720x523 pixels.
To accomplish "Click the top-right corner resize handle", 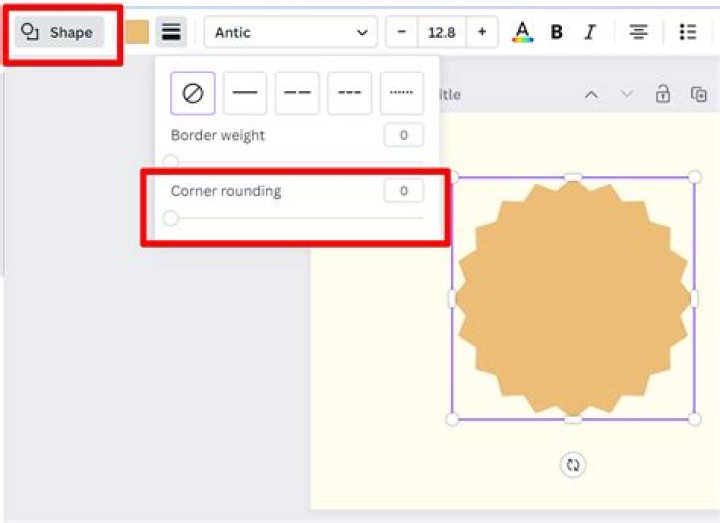I will pyautogui.click(x=695, y=176).
